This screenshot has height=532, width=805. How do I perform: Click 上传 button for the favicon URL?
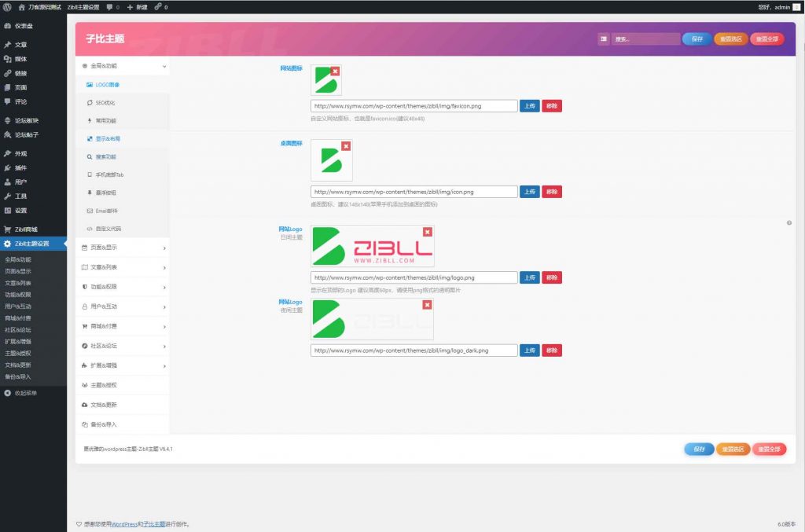coord(530,106)
